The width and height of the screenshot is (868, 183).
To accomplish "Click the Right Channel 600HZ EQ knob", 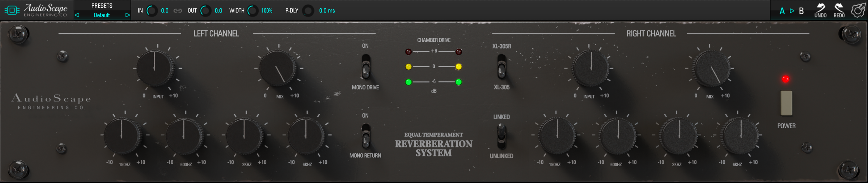I will click(618, 135).
